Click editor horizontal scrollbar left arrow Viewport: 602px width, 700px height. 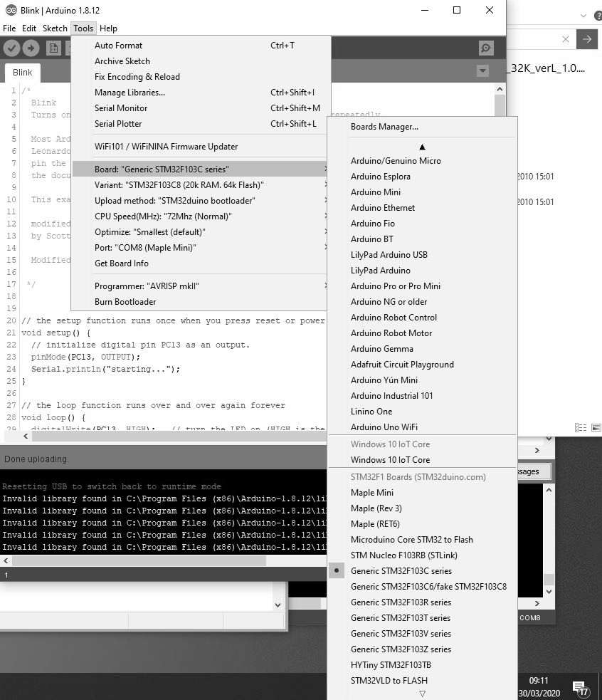(x=26, y=436)
